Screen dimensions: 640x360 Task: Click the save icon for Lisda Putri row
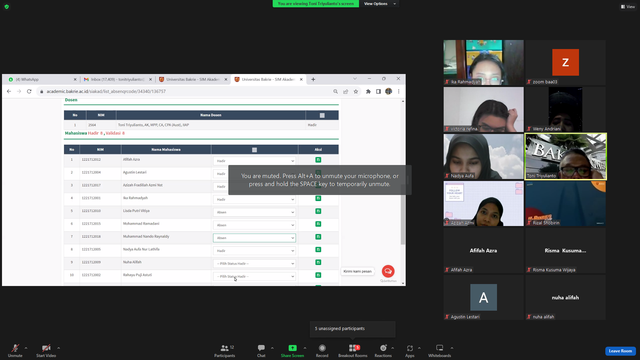318,211
